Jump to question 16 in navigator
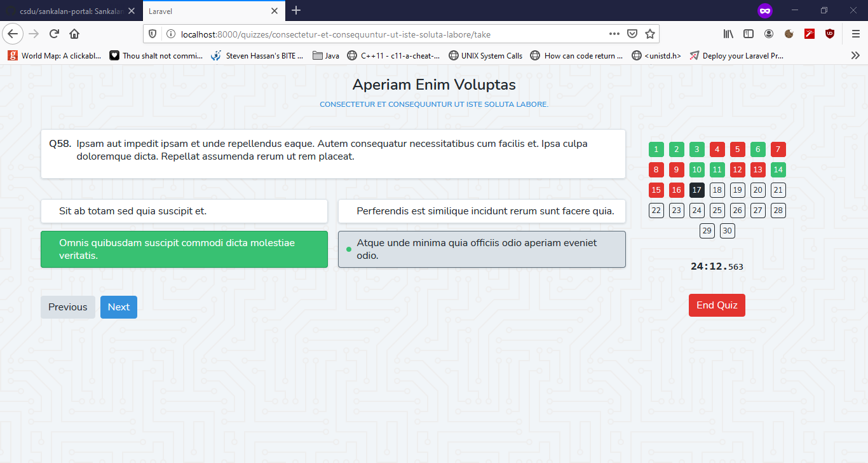Screen dimensions: 868x463 [x=677, y=190]
